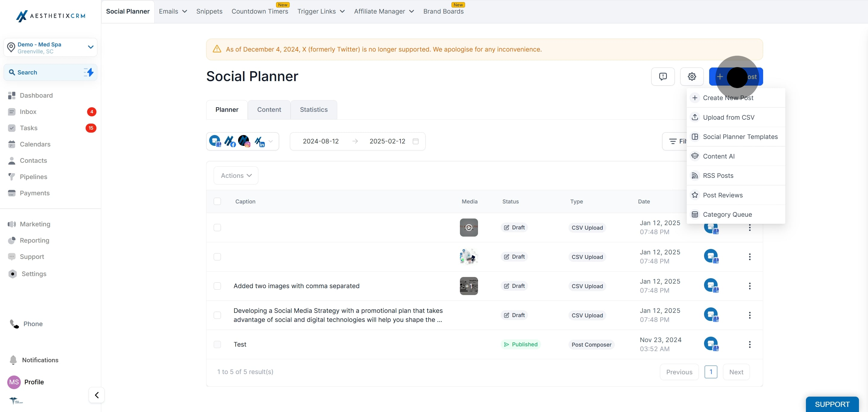Screen dimensions: 868x412
Task: Open the Demo - Med Spa location switcher
Action: (51, 48)
